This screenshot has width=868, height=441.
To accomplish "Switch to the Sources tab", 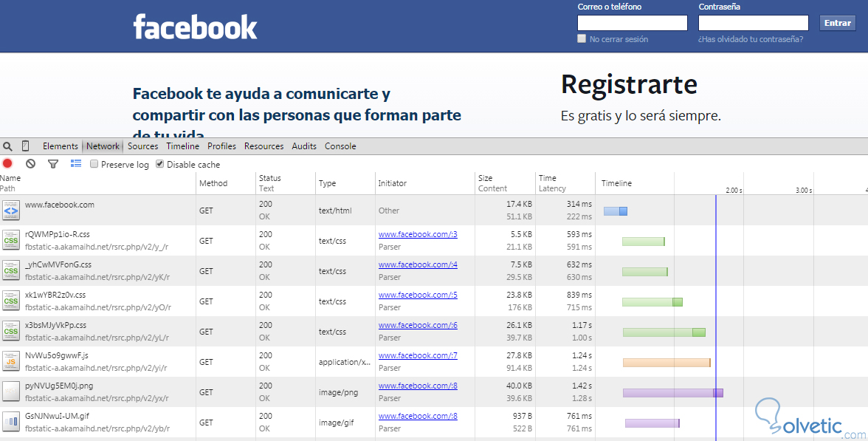I will 143,146.
